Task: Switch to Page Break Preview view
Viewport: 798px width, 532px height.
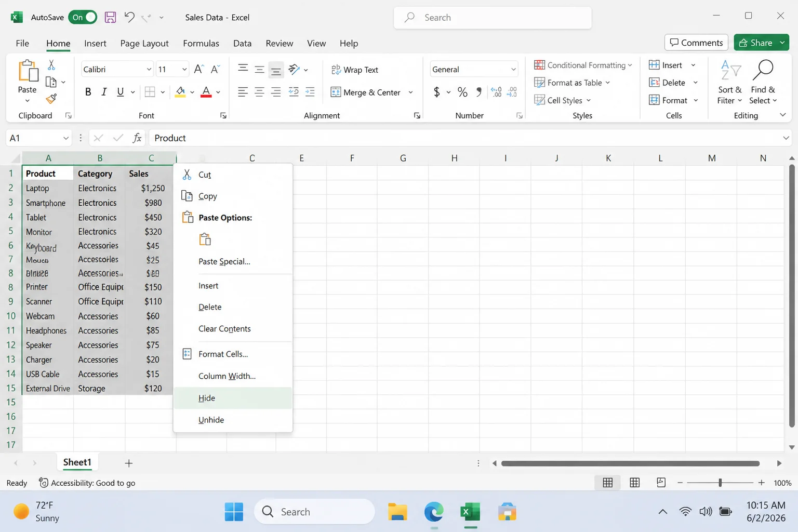Action: click(661, 483)
